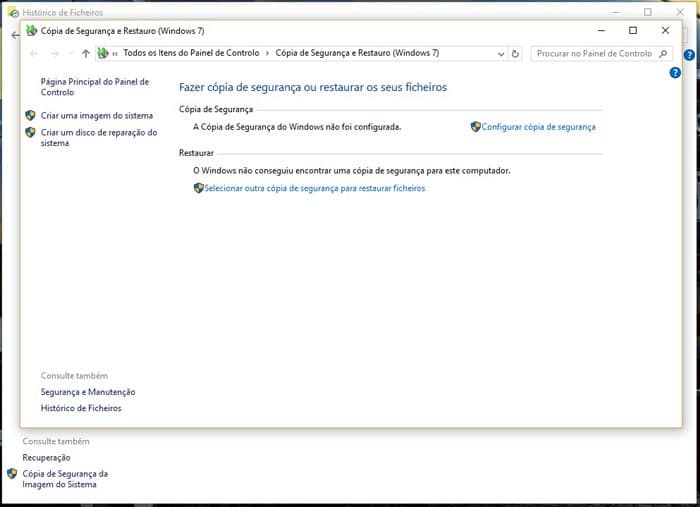Image resolution: width=700 pixels, height=507 pixels.
Task: Open Página Principal do Painel de Controlo
Action: click(x=95, y=87)
